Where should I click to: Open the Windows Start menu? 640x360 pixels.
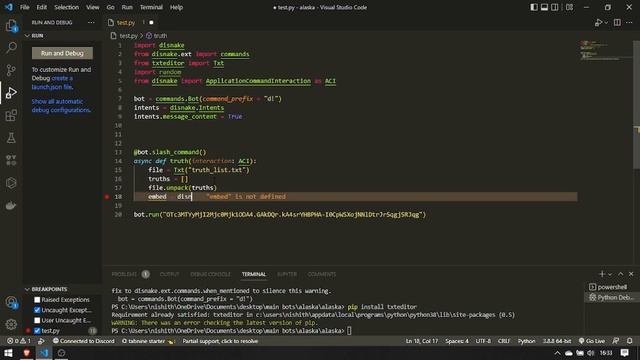8,353
